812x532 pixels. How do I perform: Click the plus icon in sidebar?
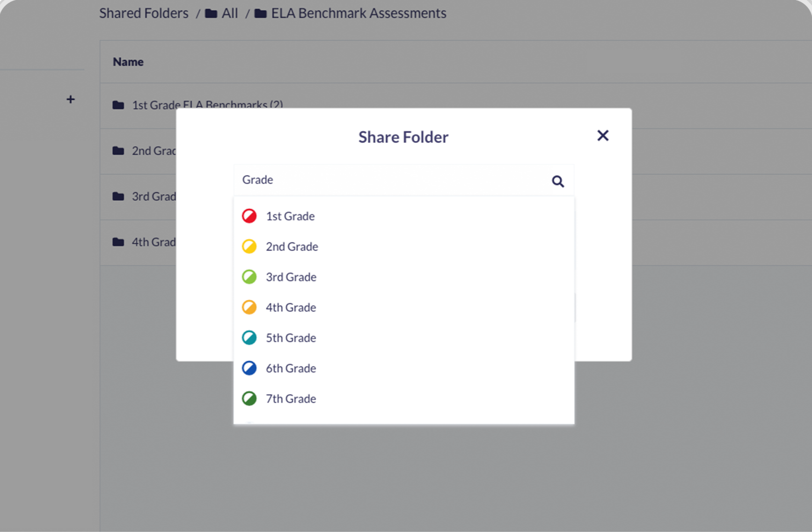coord(71,99)
